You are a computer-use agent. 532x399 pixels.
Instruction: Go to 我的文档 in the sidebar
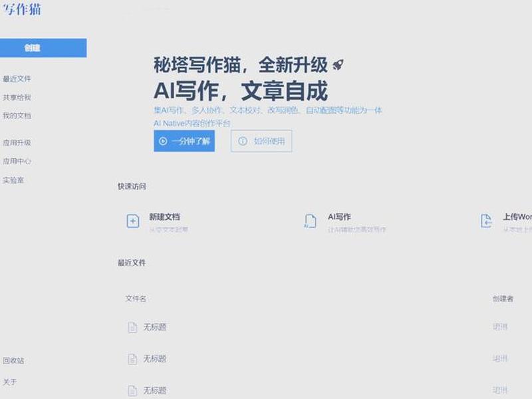(17, 116)
